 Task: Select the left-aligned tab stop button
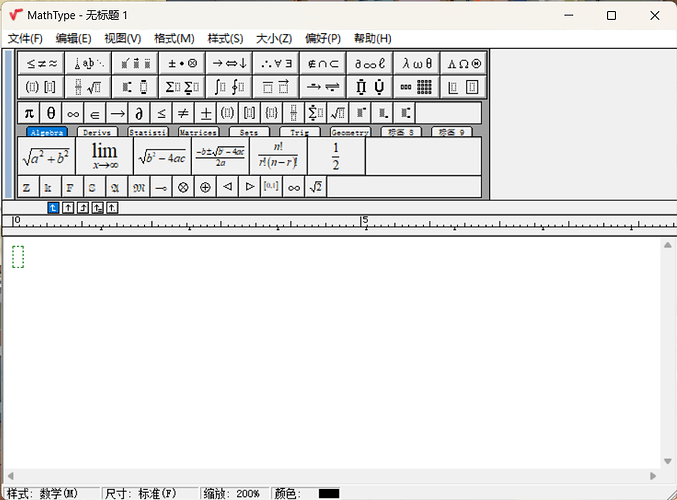click(53, 208)
